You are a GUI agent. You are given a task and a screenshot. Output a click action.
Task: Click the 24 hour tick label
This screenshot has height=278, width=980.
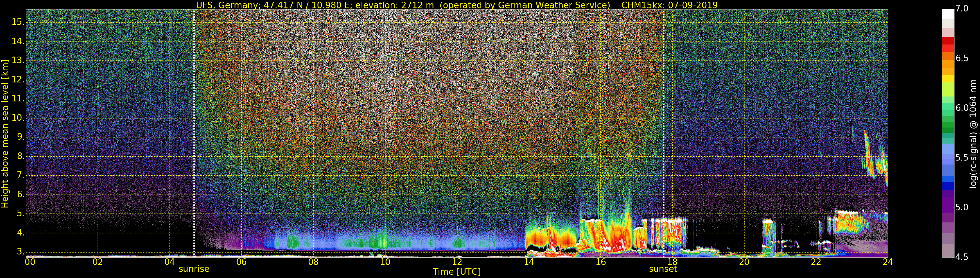tap(888, 262)
